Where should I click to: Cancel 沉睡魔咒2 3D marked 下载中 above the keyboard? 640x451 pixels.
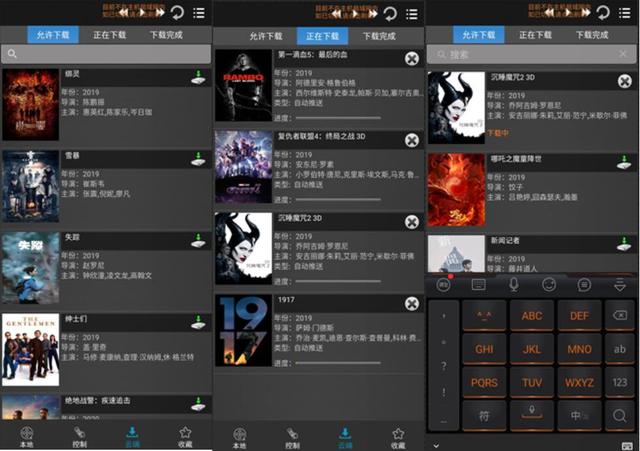[624, 81]
